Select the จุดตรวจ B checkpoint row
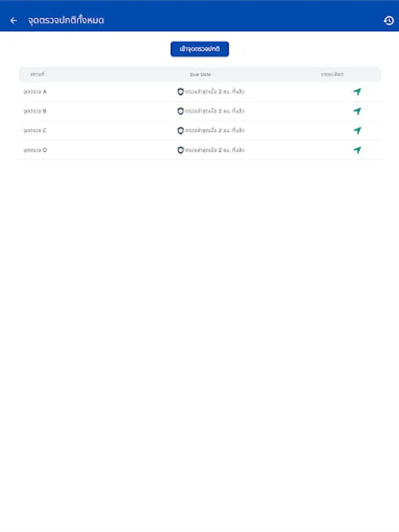The image size is (399, 532). (199, 111)
